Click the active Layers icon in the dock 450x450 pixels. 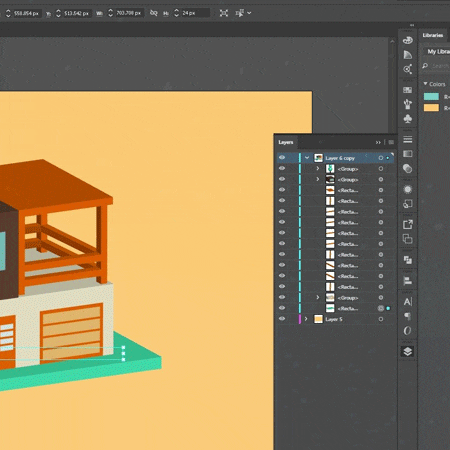[x=407, y=351]
